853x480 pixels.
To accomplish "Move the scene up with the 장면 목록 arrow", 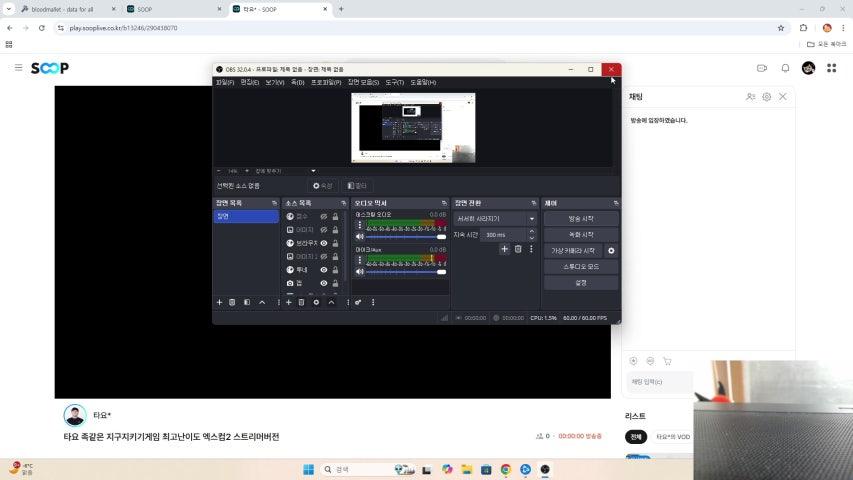I will pos(262,302).
